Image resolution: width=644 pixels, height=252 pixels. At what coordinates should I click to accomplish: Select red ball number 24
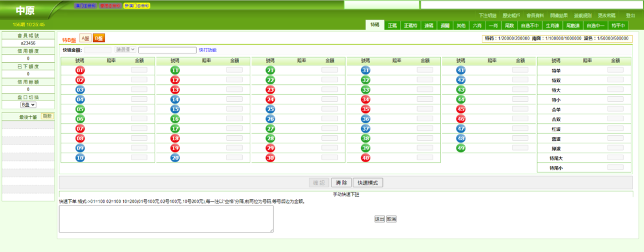[270, 99]
